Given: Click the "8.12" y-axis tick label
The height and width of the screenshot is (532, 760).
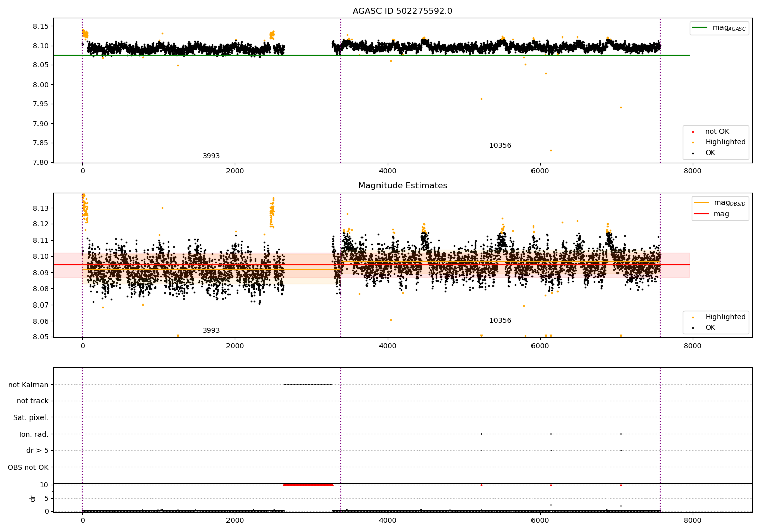Looking at the screenshot, I should click(x=41, y=224).
